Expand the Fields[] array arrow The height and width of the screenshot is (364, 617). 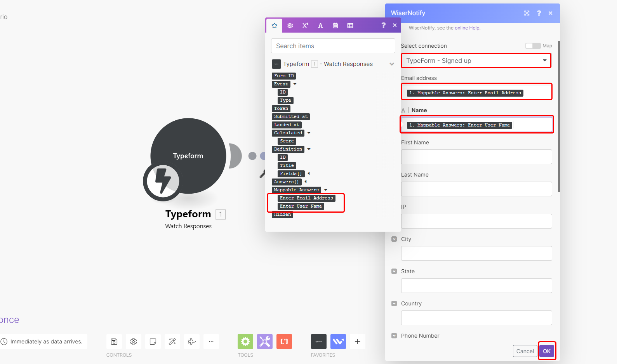click(309, 173)
